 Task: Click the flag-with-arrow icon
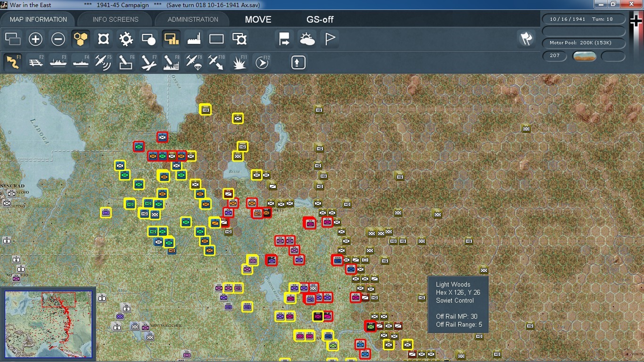pos(284,39)
